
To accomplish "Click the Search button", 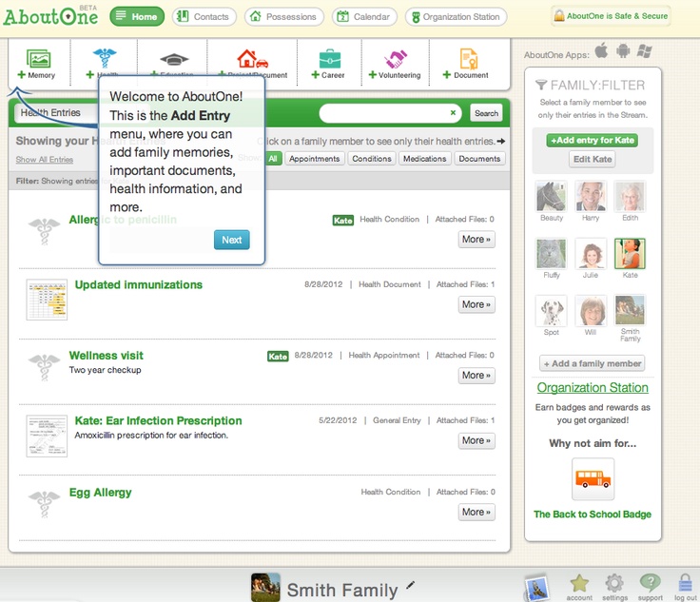I will (486, 113).
